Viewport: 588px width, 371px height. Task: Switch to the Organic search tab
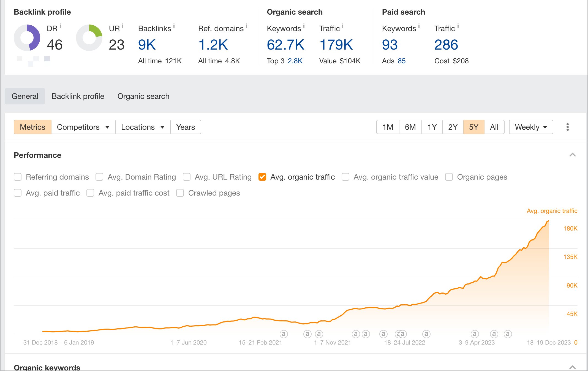[143, 96]
